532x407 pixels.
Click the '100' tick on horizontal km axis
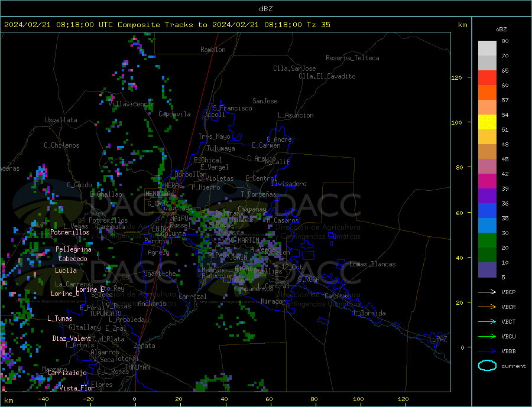[x=359, y=399]
